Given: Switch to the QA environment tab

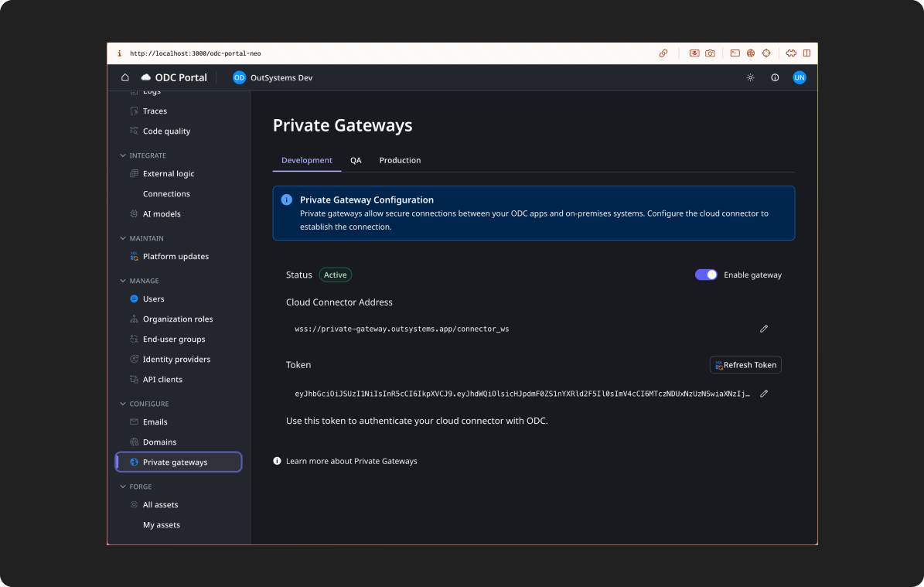Looking at the screenshot, I should [x=356, y=160].
